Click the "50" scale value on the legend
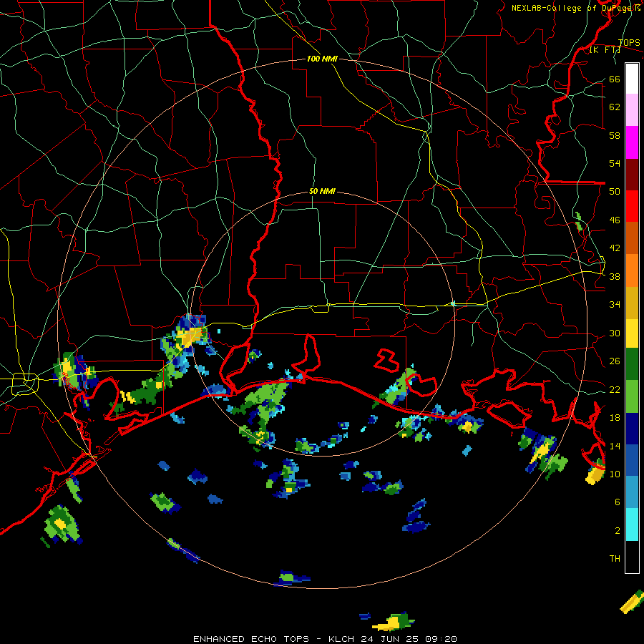644x644 pixels. (x=615, y=192)
